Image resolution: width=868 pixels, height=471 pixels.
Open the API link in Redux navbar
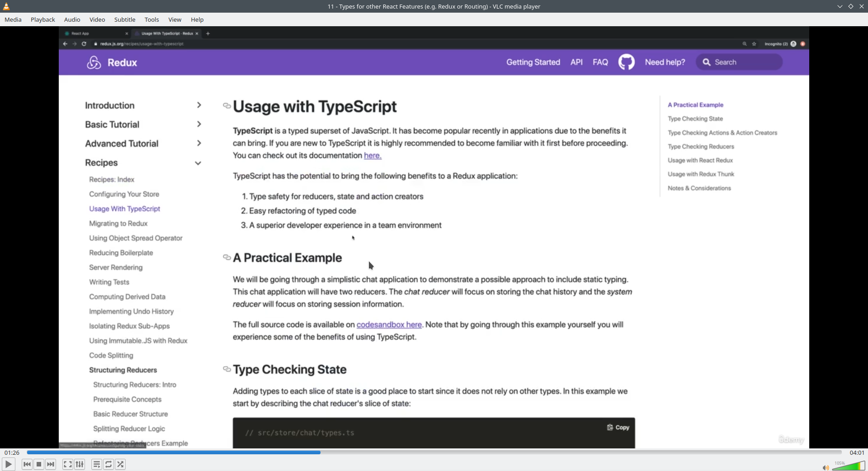tap(576, 62)
